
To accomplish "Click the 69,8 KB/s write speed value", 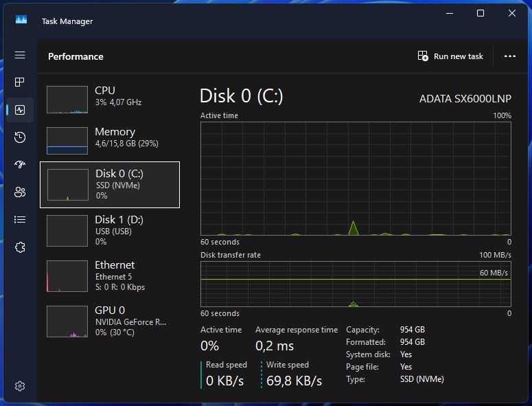I will click(294, 381).
